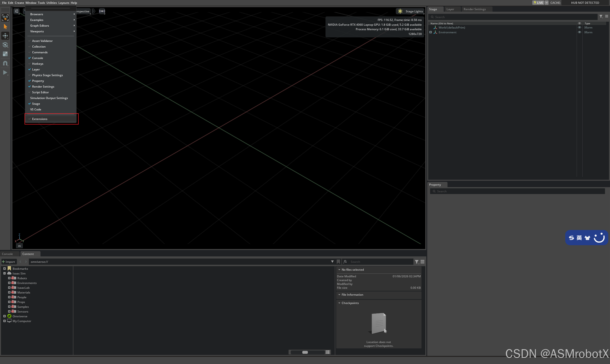Toggle the Snap magnet icon
The image size is (610, 364).
tap(5, 63)
